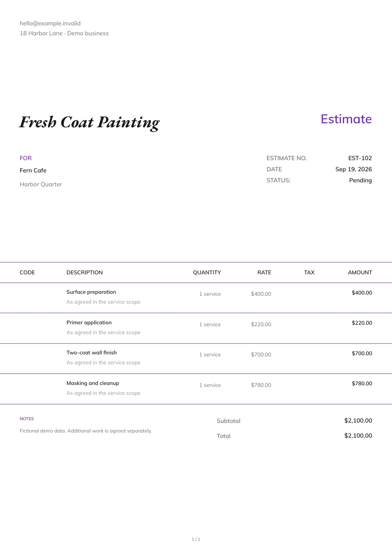392x555 pixels.
Task: Click the scope note under Masking and cleanup
Action: point(103,393)
